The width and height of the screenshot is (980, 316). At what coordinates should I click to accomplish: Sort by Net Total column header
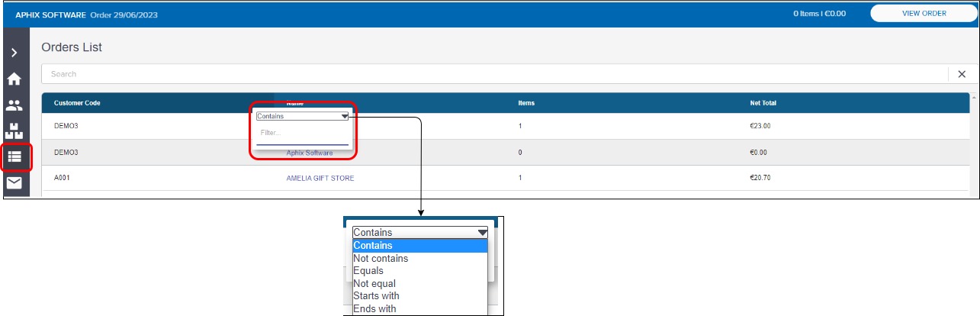pos(763,103)
